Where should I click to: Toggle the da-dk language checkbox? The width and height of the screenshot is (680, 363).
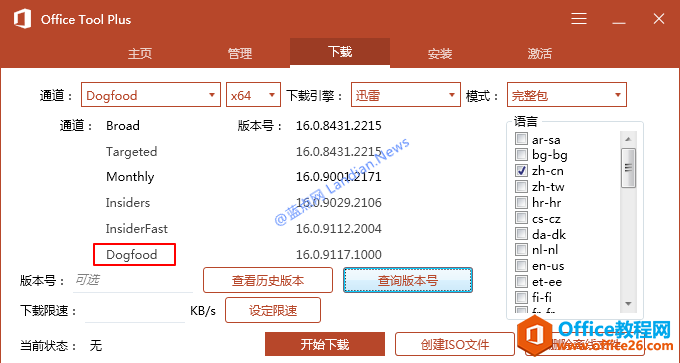(521, 234)
